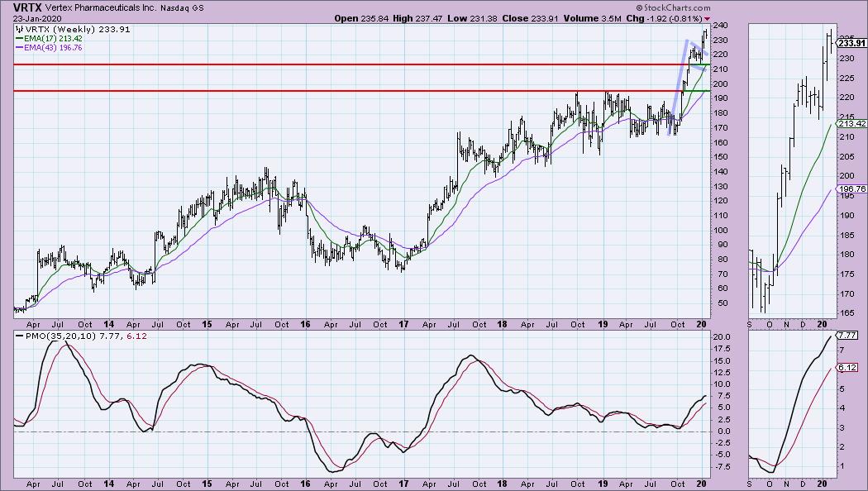The width and height of the screenshot is (868, 491).
Task: Click the 7.77 PMO tag in zoom panel
Action: [x=848, y=336]
